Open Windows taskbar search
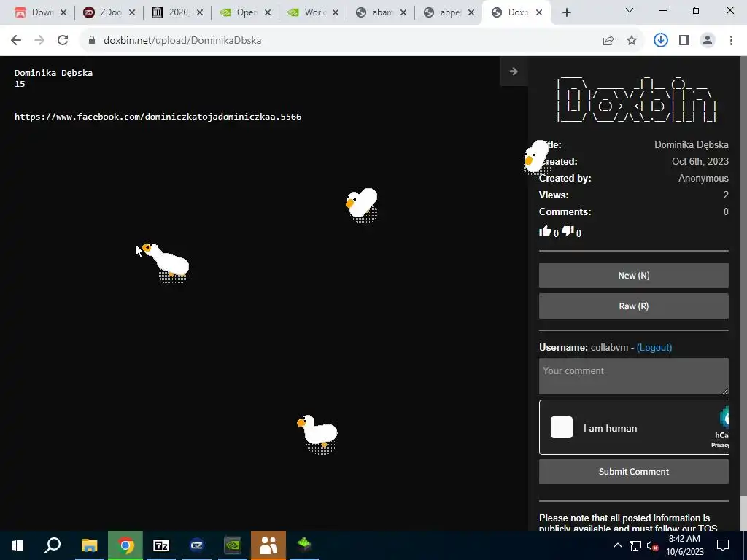The height and width of the screenshot is (560, 747). point(53,545)
